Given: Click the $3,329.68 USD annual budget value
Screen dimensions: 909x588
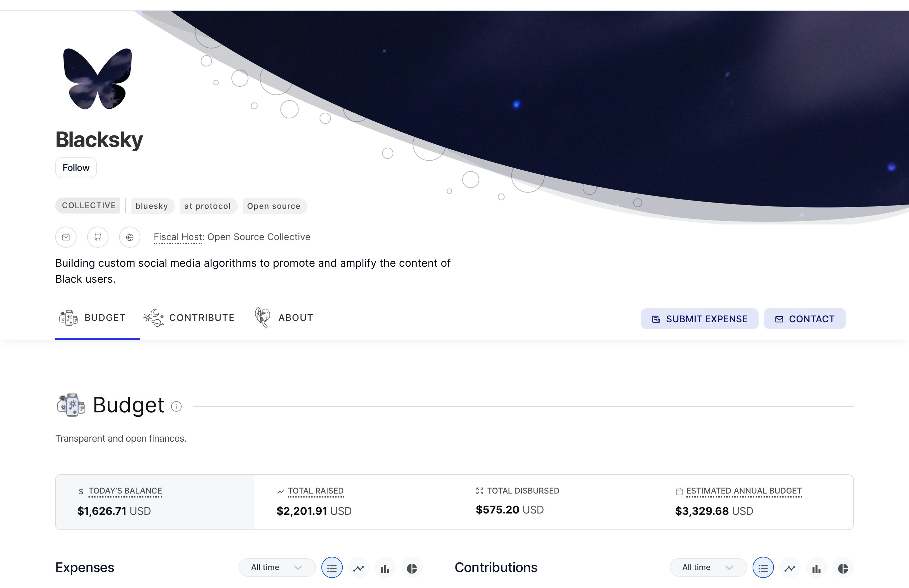Looking at the screenshot, I should click(x=714, y=511).
